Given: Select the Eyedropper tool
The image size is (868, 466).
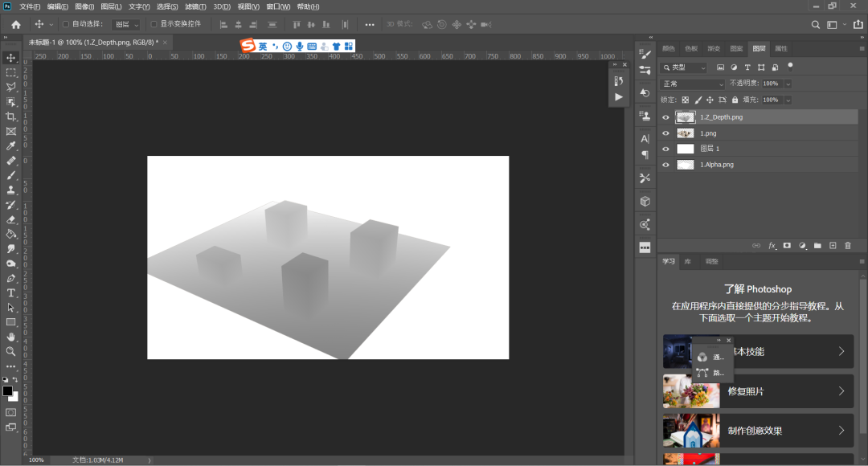Looking at the screenshot, I should [11, 145].
